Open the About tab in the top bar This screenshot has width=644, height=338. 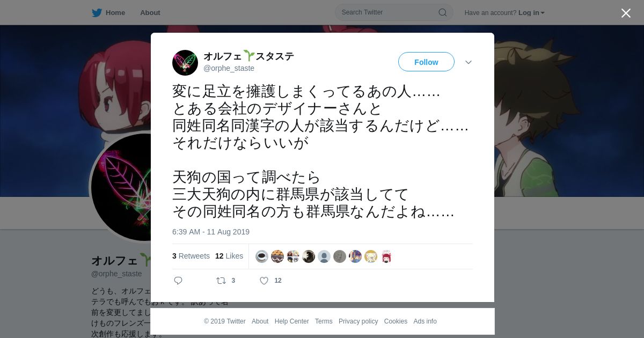[x=150, y=12]
